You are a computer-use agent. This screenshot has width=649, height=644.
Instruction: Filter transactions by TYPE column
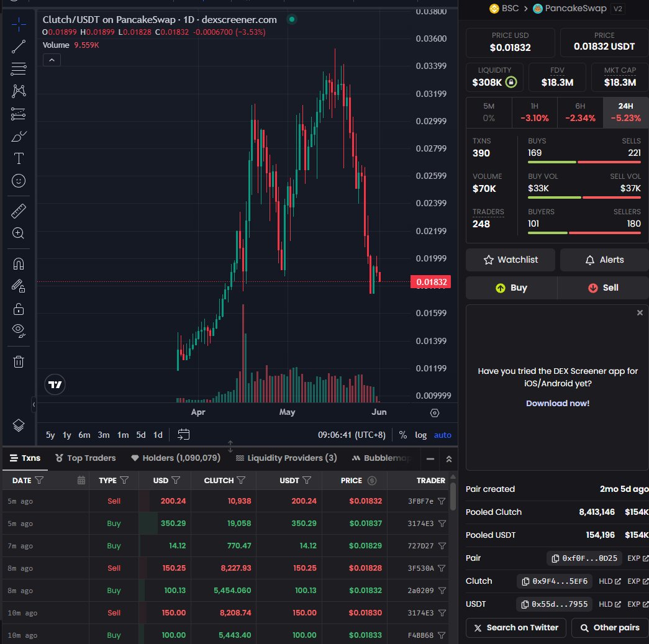click(x=124, y=480)
